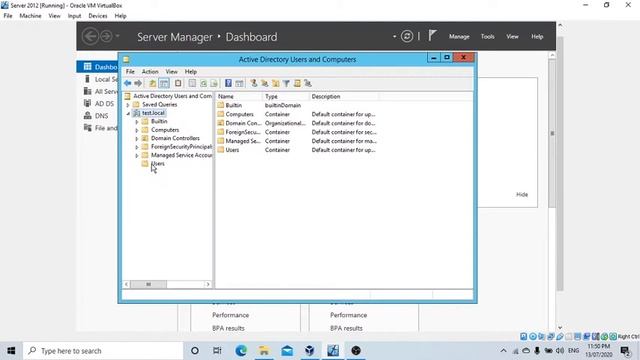Click Server Manager refresh icon
Image resolution: width=640 pixels, height=360 pixels.
coord(407,36)
